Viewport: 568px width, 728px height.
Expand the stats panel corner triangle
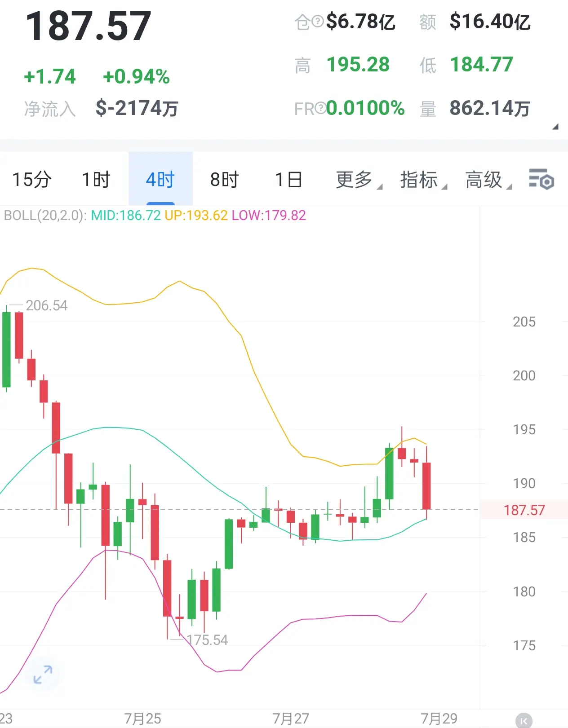555,127
